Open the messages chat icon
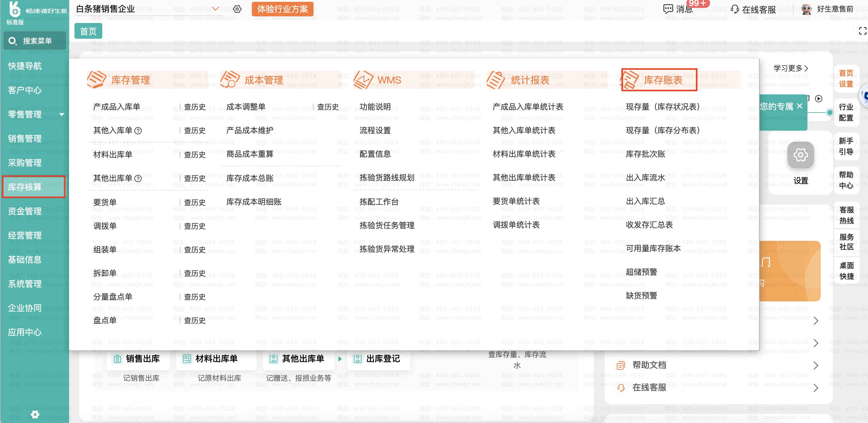The height and width of the screenshot is (423, 868). point(668,9)
